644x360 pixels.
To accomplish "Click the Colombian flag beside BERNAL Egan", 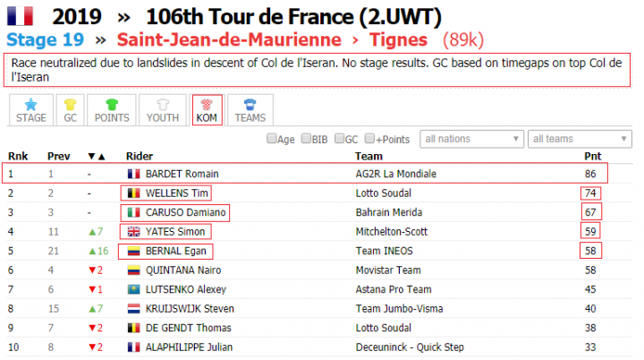I will tap(133, 251).
